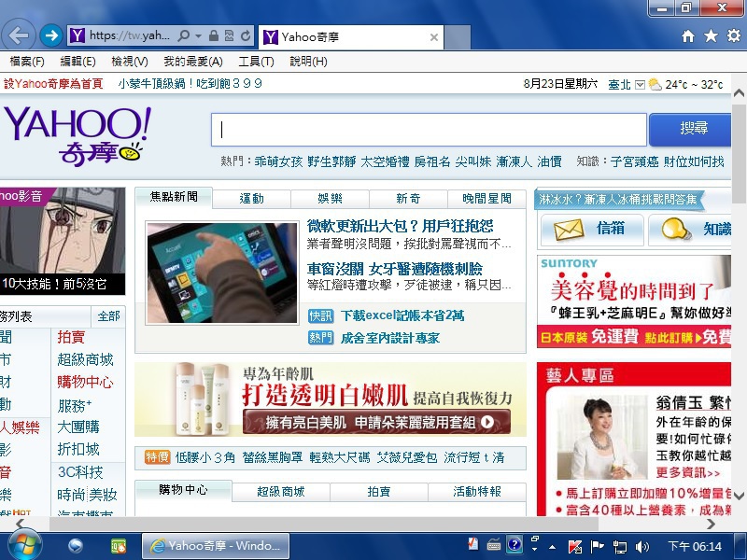Open the tablet news photo thumbnail
Image resolution: width=747 pixels, height=560 pixels.
point(222,273)
